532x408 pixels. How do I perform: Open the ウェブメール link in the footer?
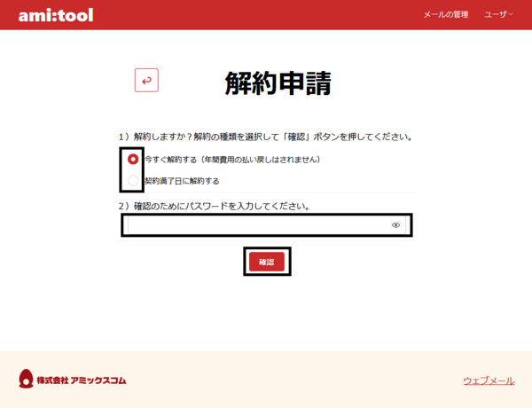(x=488, y=381)
